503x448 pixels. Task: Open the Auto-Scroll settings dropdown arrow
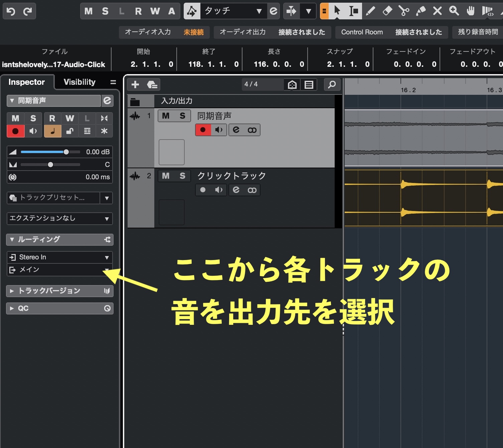[x=308, y=11]
